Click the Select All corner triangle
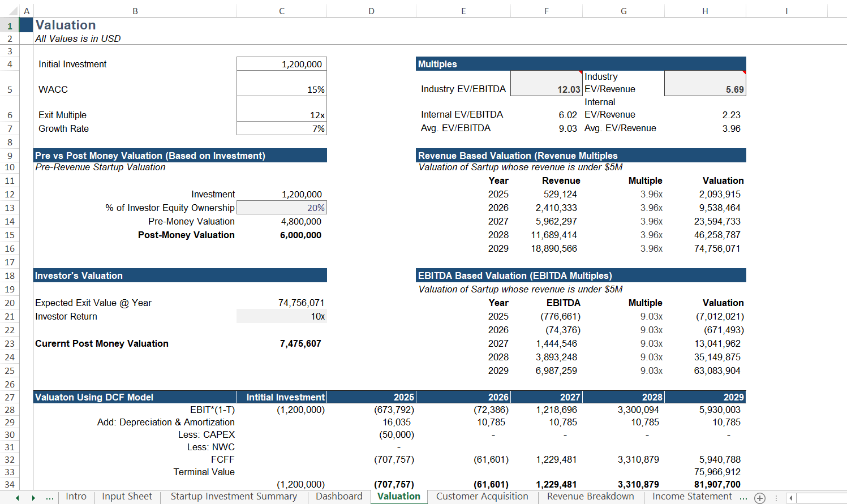Viewport: 847px width, 504px height. coord(14,11)
